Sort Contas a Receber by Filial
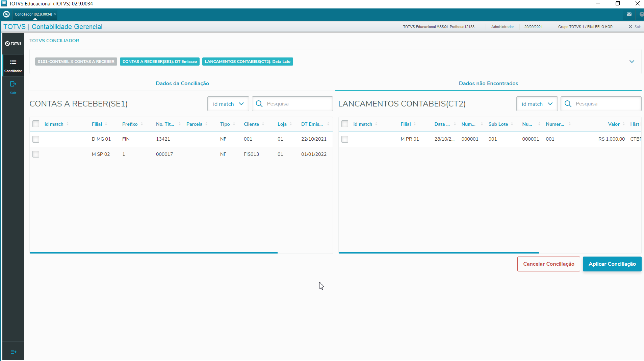The width and height of the screenshot is (644, 361). click(106, 124)
